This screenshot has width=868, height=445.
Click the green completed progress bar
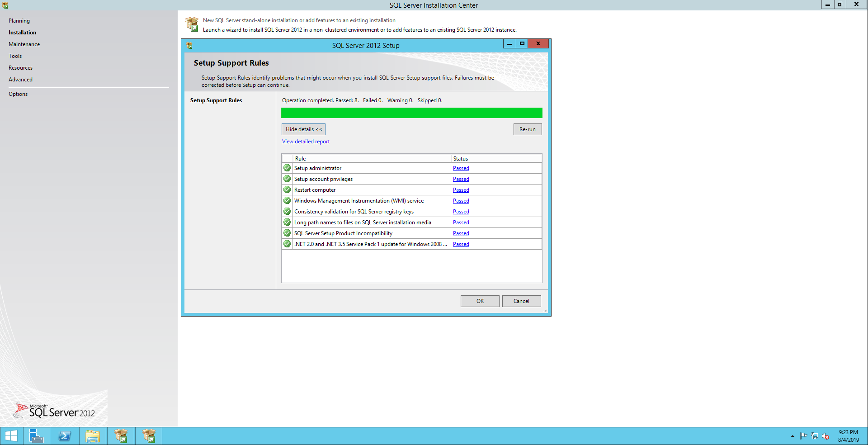coord(411,113)
